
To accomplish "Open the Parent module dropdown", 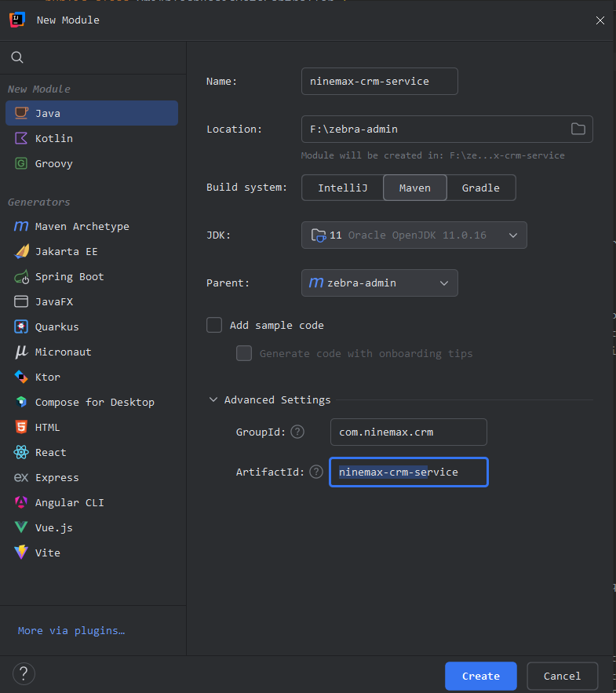I will click(x=380, y=283).
